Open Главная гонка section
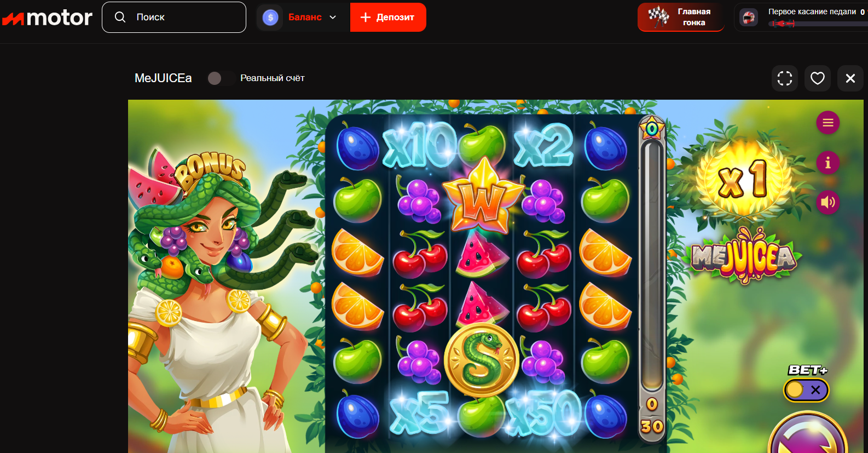Viewport: 868px width, 453px height. (x=681, y=17)
